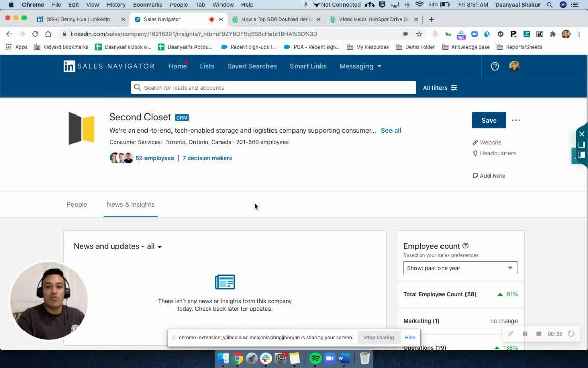Open the Bookmarks menu in the menu bar
Image resolution: width=588 pixels, height=368 pixels.
148,5
